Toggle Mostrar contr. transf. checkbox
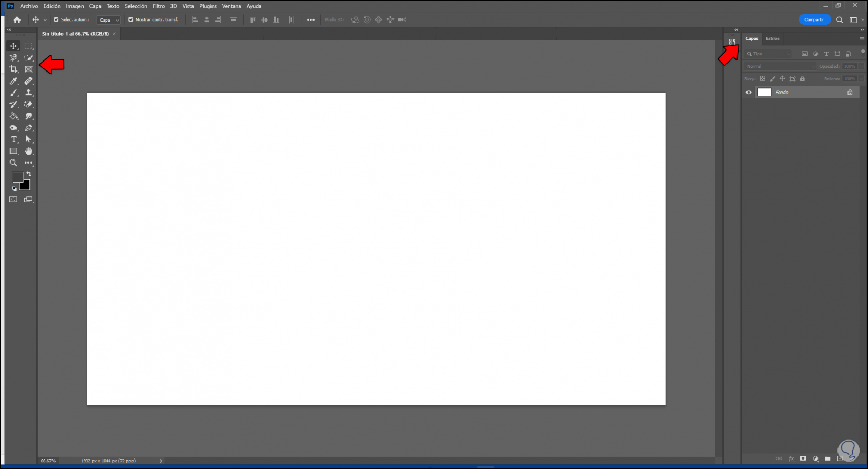The height and width of the screenshot is (469, 868). 131,19
